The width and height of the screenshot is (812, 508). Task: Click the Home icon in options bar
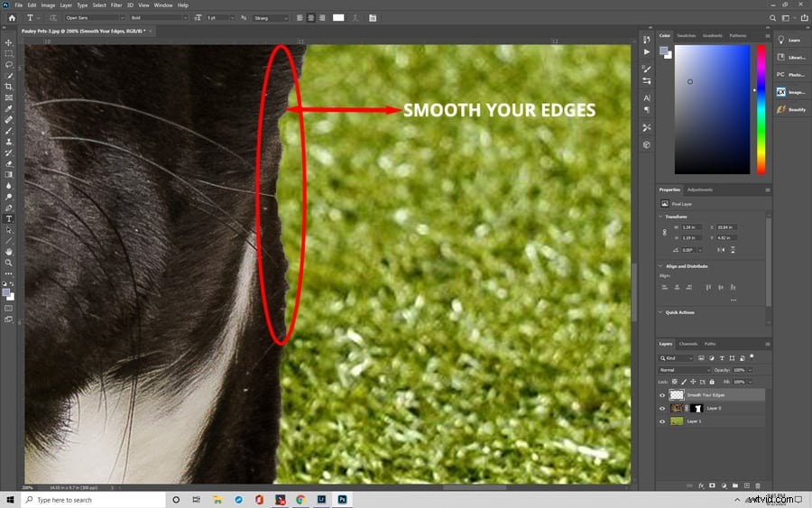click(12, 18)
